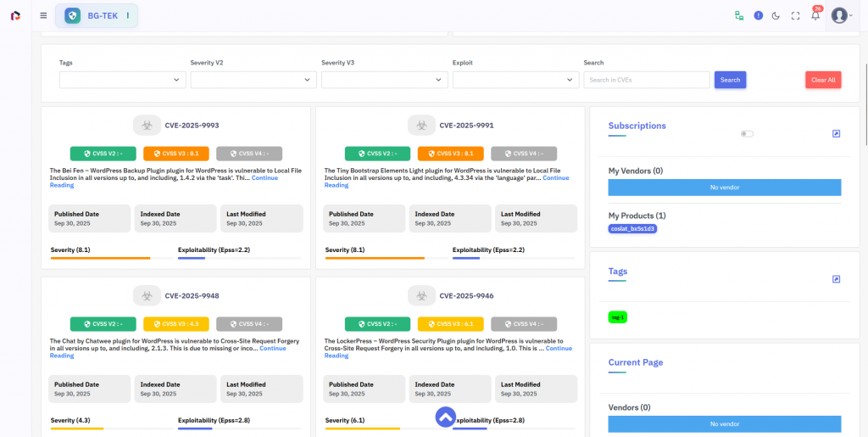Click the blue alert info icon
The width and height of the screenshot is (868, 437).
759,15
